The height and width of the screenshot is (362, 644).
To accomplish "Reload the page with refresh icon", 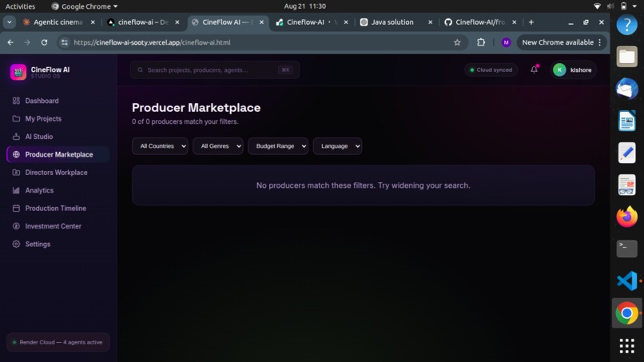I will [44, 42].
